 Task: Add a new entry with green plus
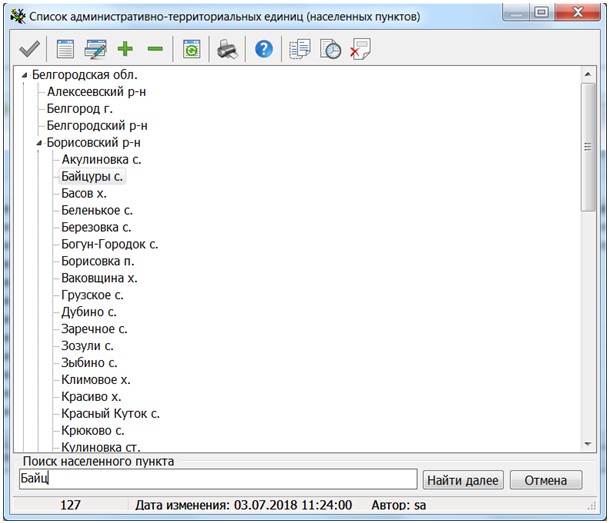click(126, 49)
